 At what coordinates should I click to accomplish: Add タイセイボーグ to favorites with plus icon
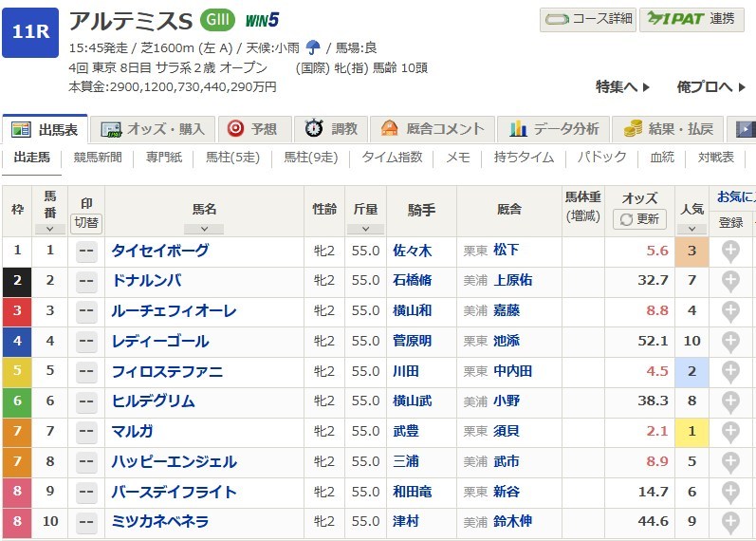(x=730, y=252)
